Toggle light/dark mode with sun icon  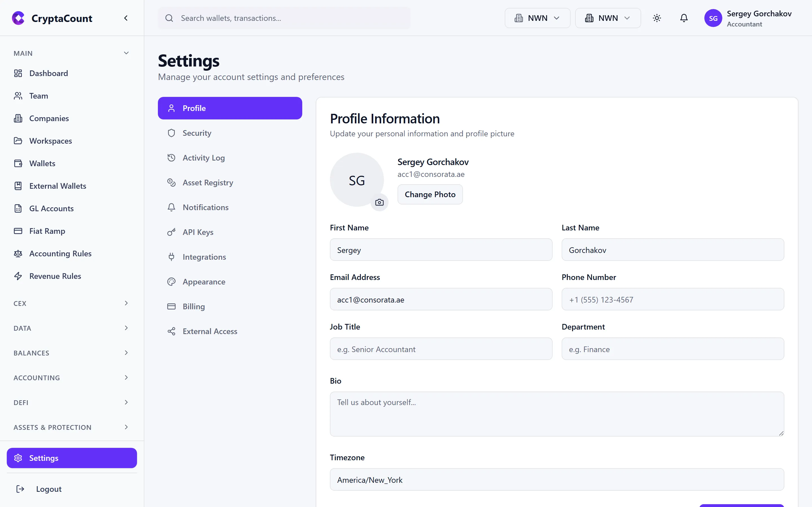pyautogui.click(x=657, y=18)
